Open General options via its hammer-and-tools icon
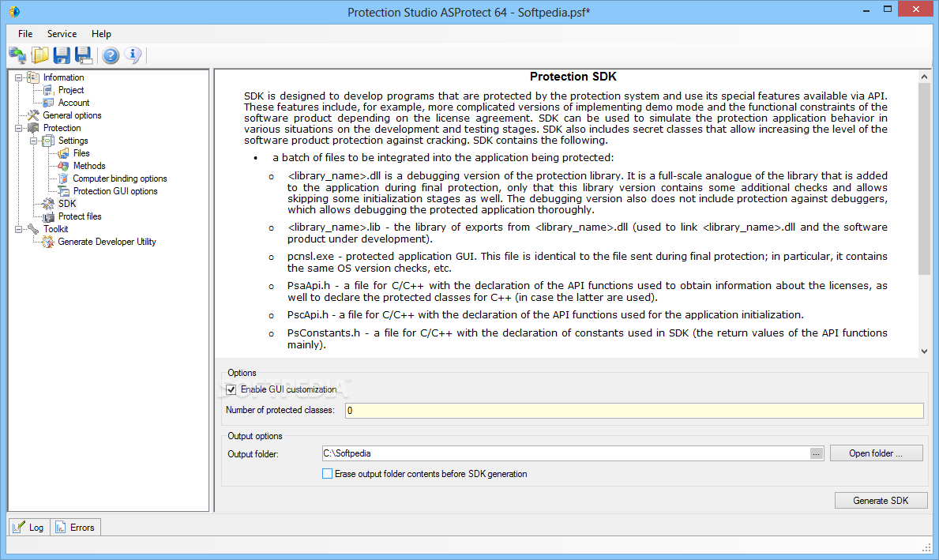 pyautogui.click(x=33, y=115)
